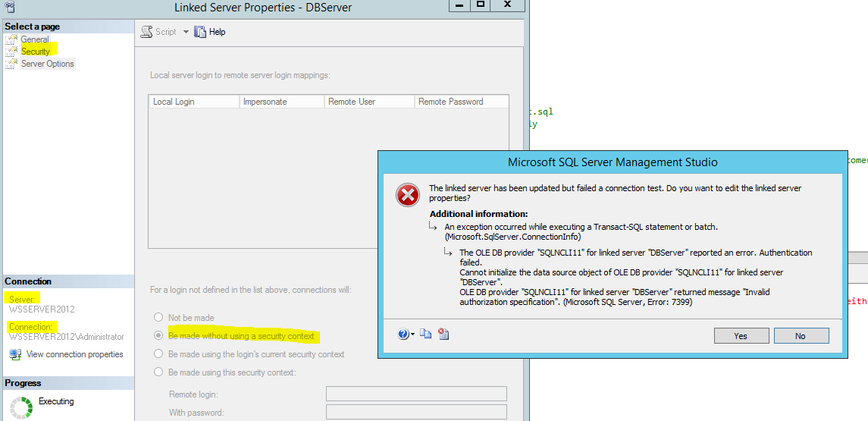This screenshot has width=868, height=421.
Task: Select 'Be made using the login's current security context'
Action: [159, 354]
